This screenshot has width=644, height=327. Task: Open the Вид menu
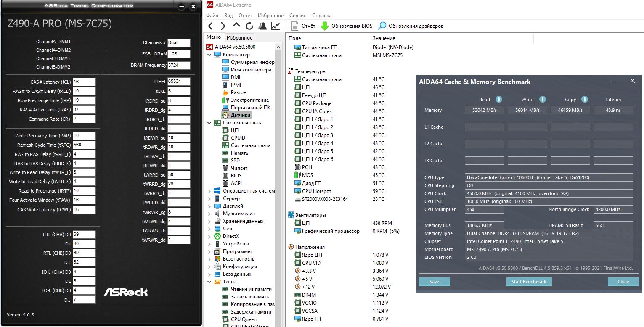pos(228,16)
